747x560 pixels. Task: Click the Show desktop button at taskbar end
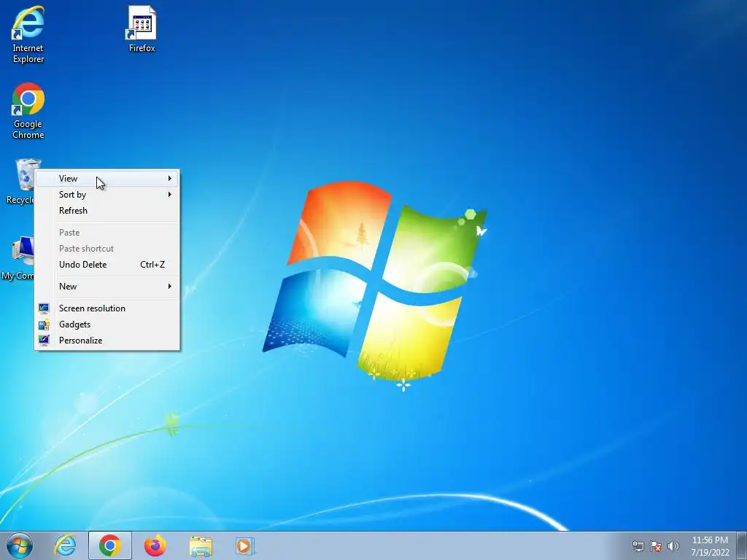[742, 545]
